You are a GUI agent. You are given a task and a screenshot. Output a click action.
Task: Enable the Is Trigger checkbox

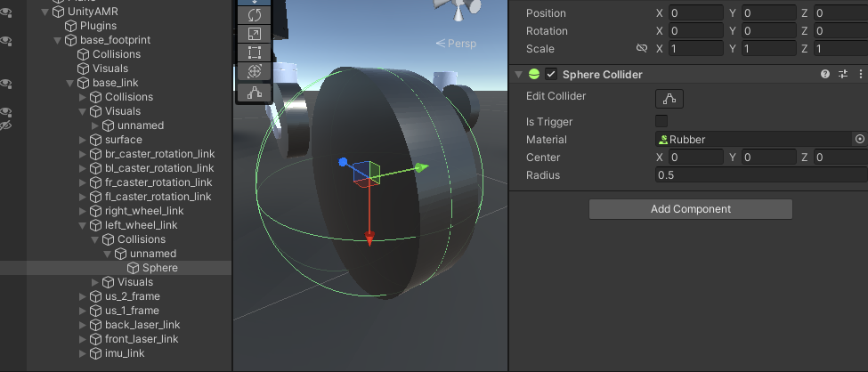661,121
